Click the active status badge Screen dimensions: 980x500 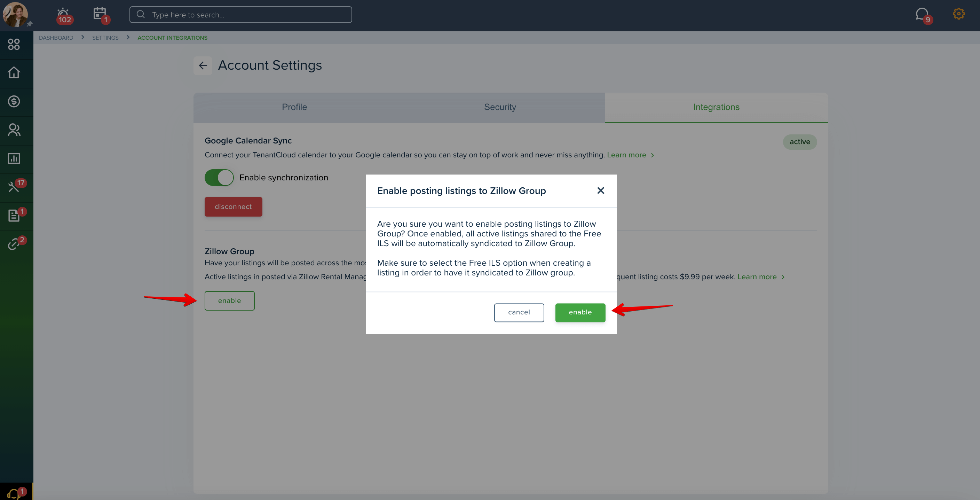click(800, 142)
